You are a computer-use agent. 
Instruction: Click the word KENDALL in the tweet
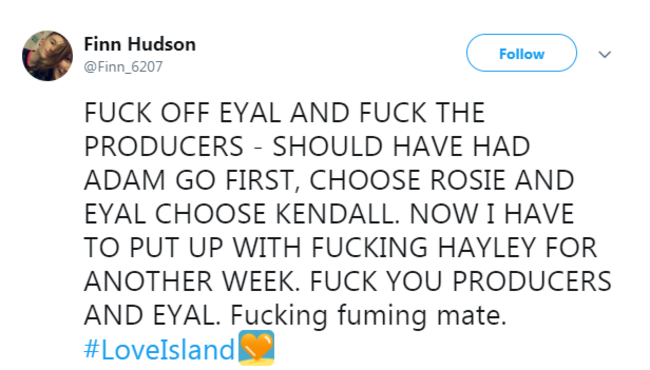(x=337, y=214)
